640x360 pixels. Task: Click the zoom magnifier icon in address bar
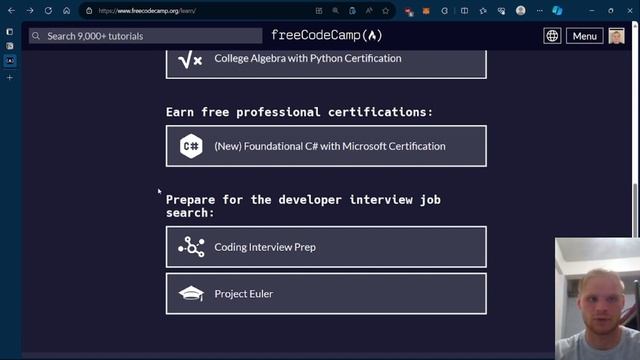point(336,11)
